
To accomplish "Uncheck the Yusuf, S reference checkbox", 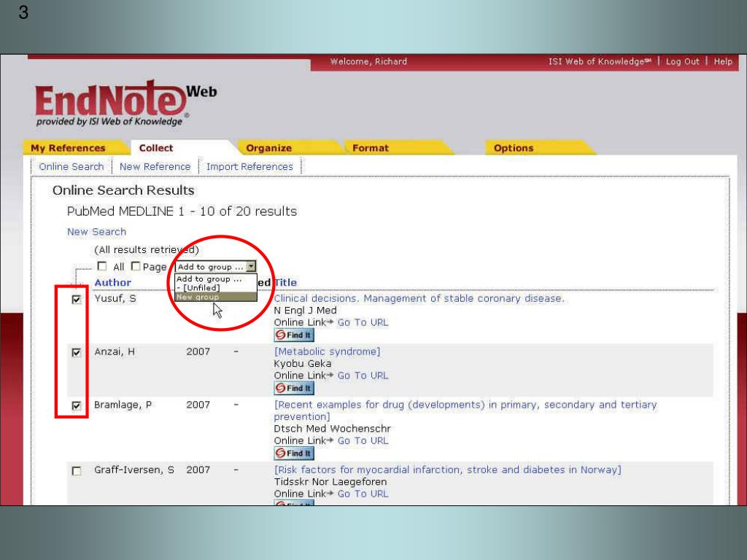I will coord(76,300).
